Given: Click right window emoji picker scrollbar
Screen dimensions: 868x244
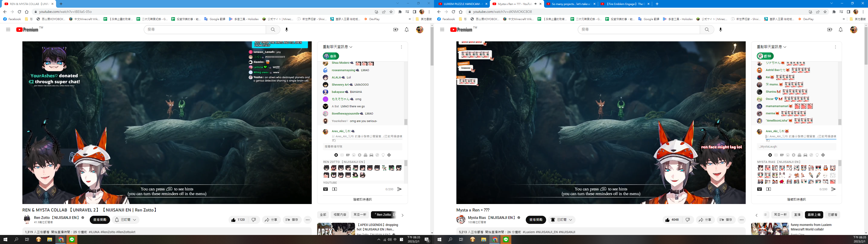Looking at the screenshot, I should tap(840, 163).
